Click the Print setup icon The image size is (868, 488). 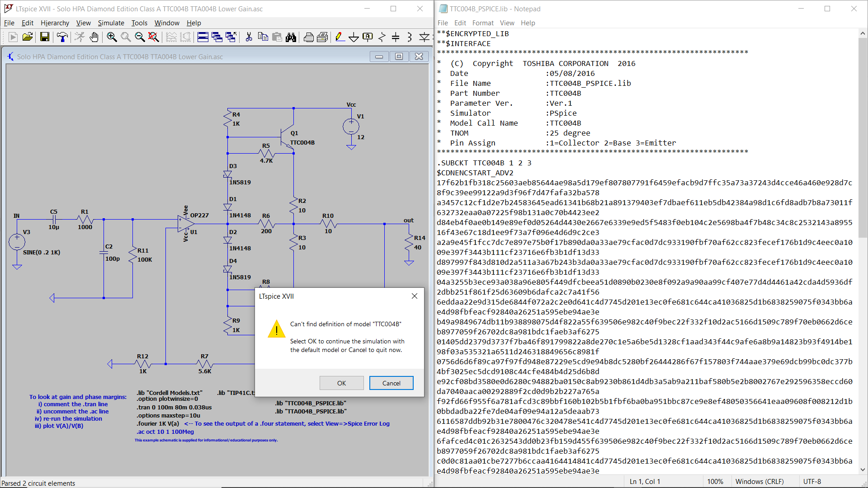(323, 37)
